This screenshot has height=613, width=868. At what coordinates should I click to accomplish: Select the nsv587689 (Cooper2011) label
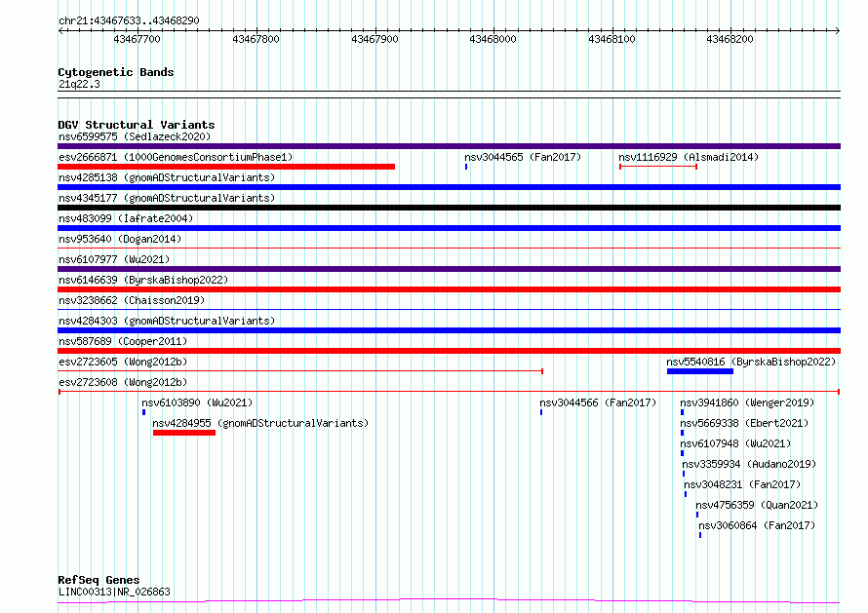coord(123,341)
